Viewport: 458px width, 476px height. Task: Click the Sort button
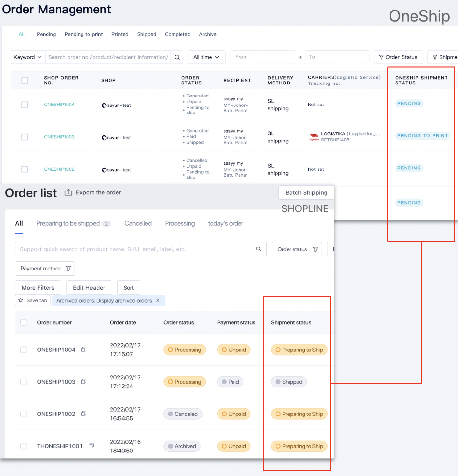pos(129,288)
